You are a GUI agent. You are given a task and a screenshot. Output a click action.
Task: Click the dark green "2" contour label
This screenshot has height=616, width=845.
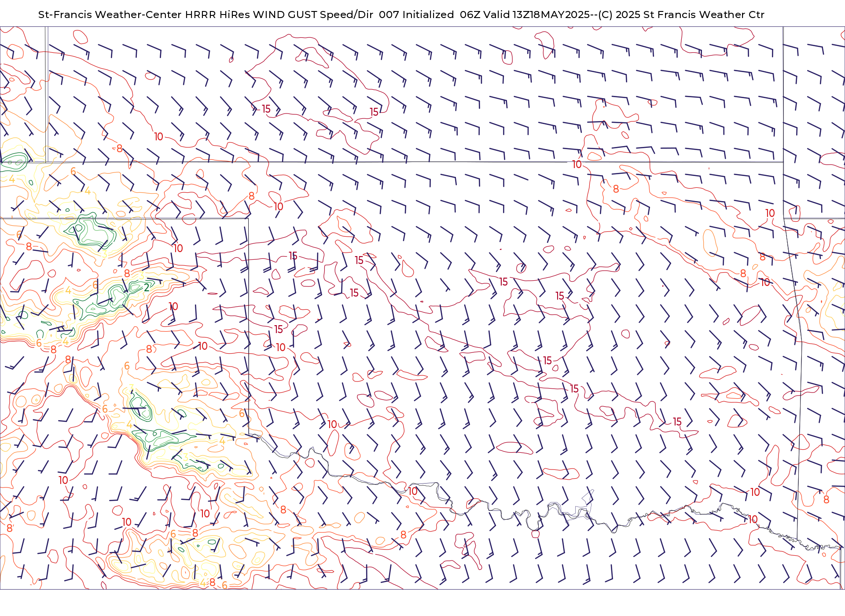pyautogui.click(x=147, y=288)
